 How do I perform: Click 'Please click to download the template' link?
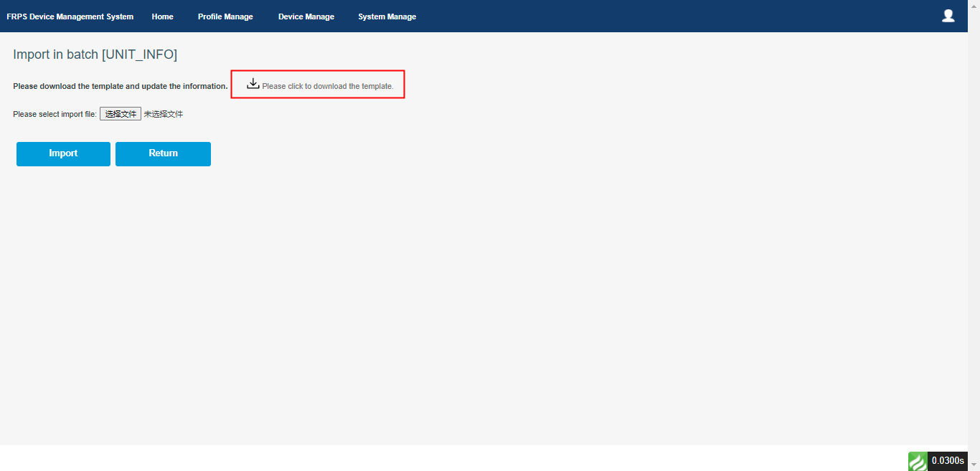coord(327,86)
